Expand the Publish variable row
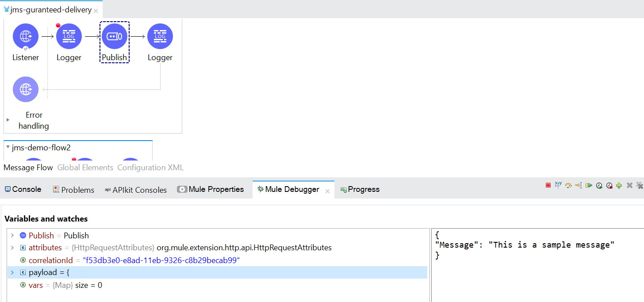 coord(12,236)
